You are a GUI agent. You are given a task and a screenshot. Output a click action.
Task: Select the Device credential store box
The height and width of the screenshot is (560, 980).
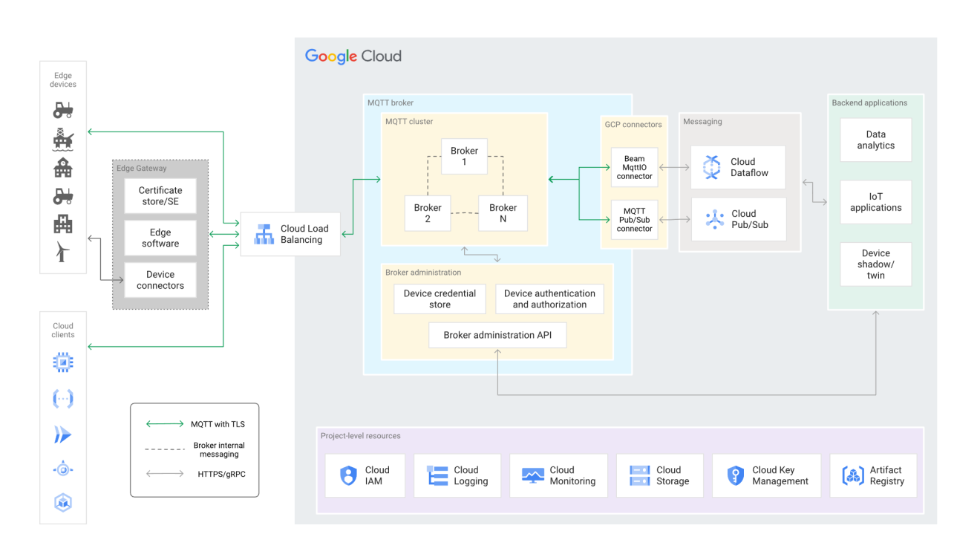440,299
